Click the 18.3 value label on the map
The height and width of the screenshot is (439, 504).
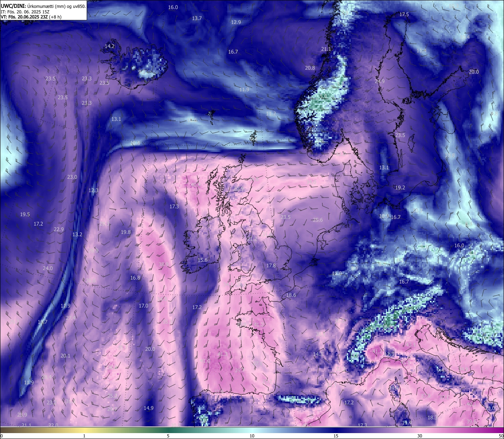click(x=432, y=418)
